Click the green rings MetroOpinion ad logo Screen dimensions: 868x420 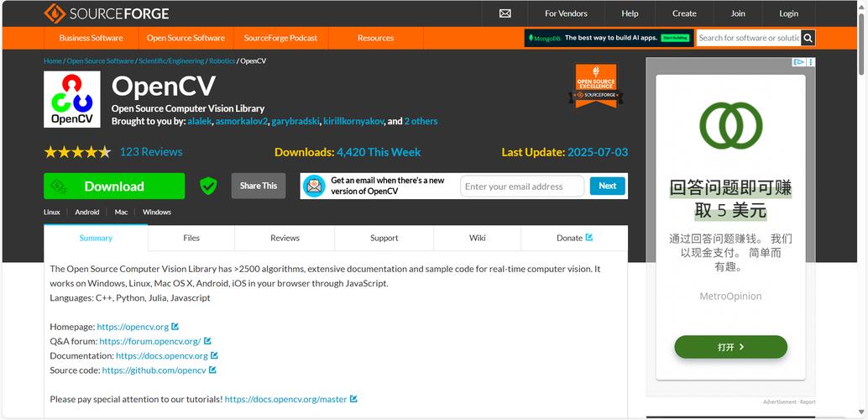point(730,126)
